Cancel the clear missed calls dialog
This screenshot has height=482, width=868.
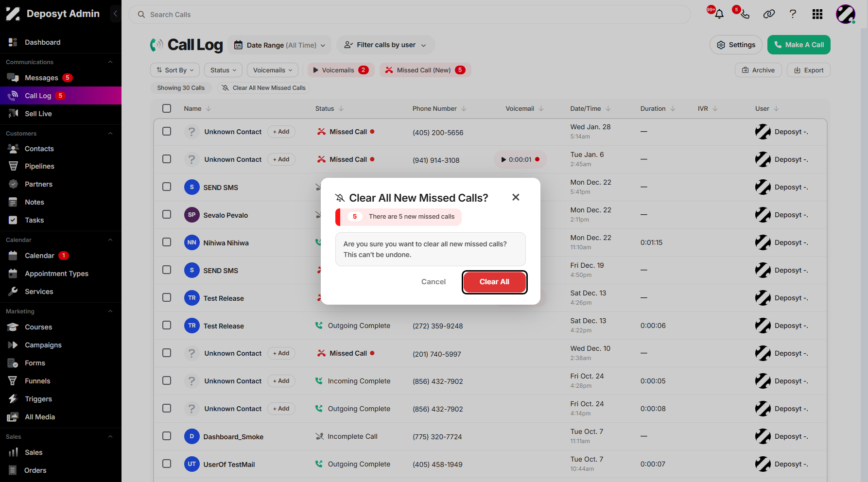coord(433,282)
